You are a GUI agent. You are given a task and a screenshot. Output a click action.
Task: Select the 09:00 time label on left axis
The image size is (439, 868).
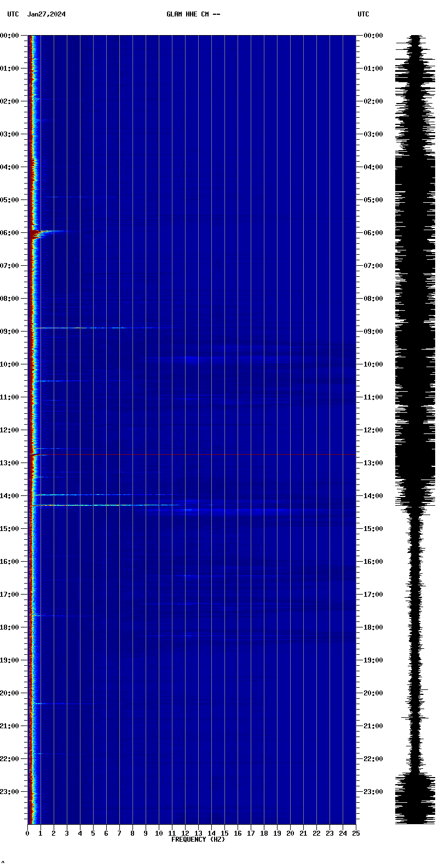click(x=9, y=332)
